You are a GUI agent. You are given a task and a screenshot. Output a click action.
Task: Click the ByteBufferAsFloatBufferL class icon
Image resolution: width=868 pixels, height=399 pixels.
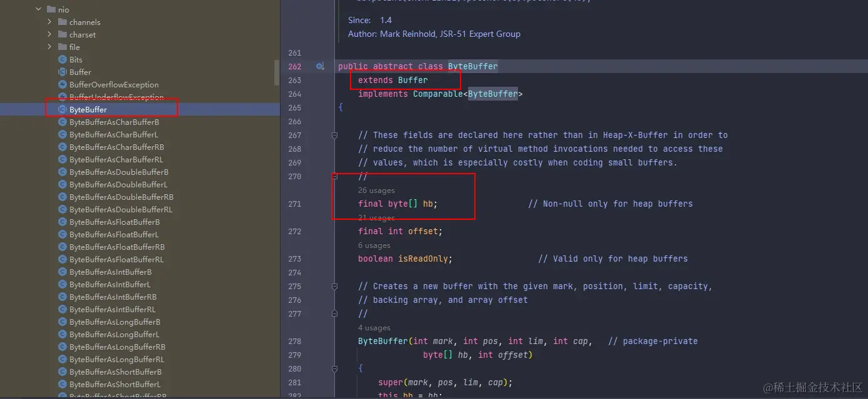(x=62, y=234)
